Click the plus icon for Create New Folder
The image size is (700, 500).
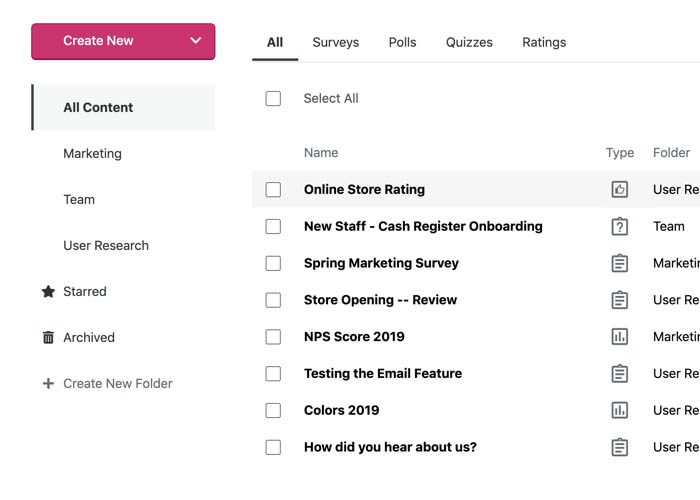(48, 384)
